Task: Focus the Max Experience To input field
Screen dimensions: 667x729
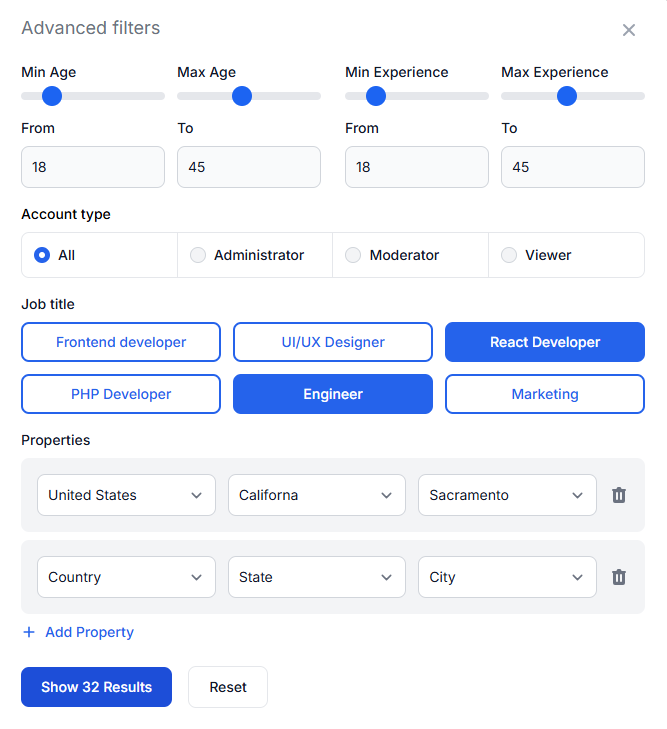Action: (x=573, y=167)
